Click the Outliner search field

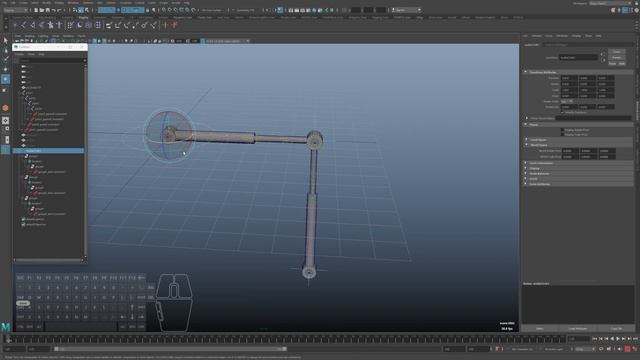pos(50,60)
